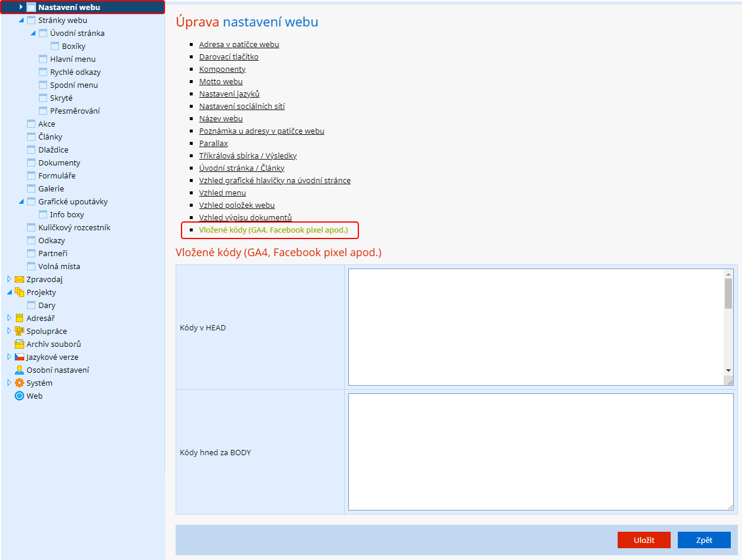Click the page icon beside Info boxy
Screen dimensions: 742x560
click(x=43, y=214)
